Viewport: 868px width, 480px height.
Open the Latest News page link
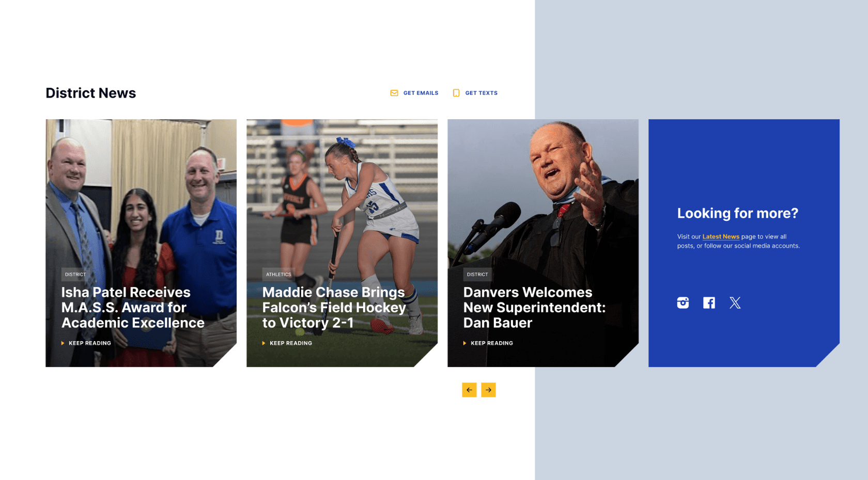[x=721, y=236]
